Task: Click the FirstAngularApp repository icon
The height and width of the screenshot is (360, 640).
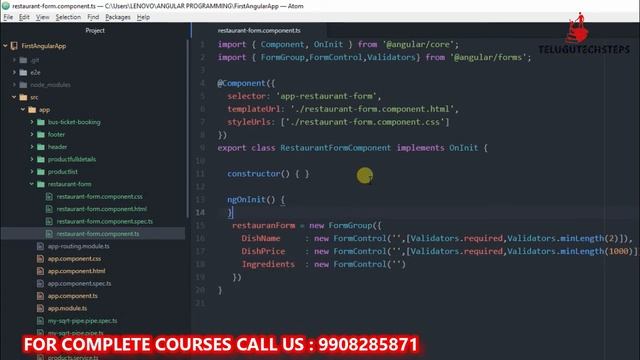Action: click(14, 46)
